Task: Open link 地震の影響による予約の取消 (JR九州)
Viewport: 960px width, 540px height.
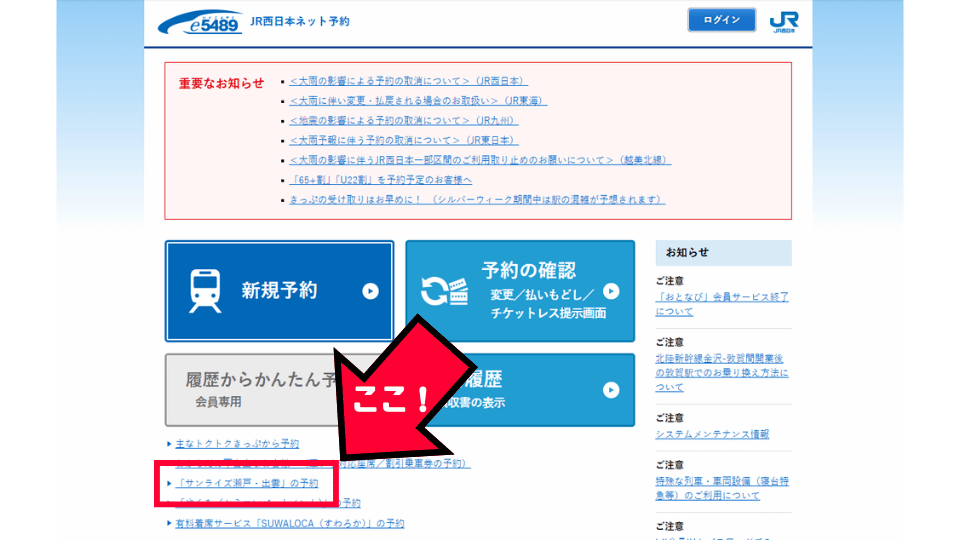Action: (403, 121)
